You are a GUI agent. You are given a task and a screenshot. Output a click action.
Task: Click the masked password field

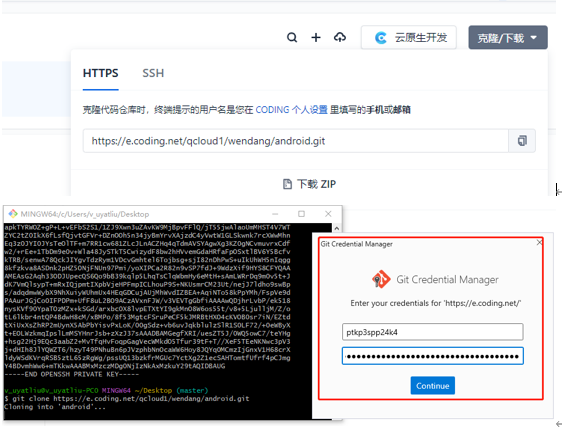coord(433,356)
